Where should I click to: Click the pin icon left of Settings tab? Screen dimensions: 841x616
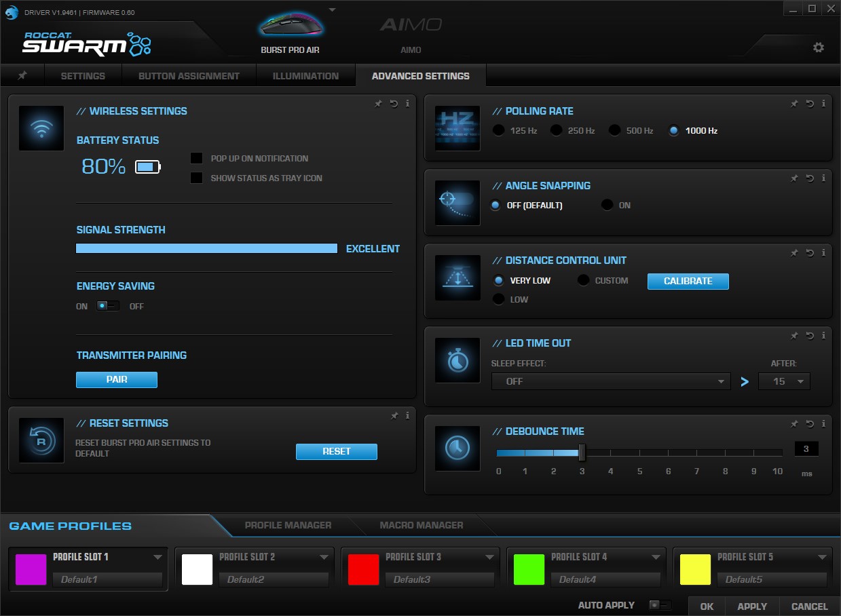(x=22, y=75)
